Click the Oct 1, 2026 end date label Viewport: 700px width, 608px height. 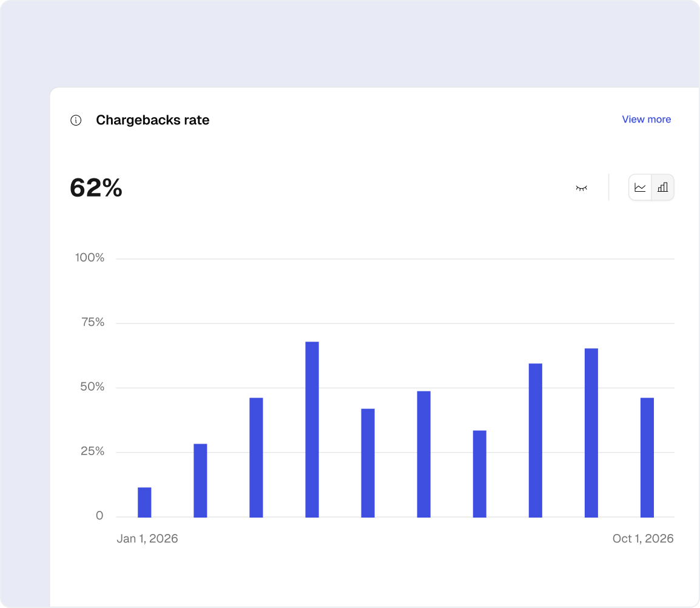point(642,539)
